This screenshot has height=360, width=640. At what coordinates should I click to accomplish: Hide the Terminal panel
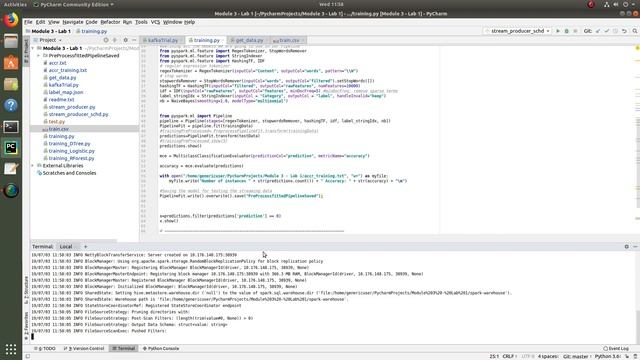[635, 247]
